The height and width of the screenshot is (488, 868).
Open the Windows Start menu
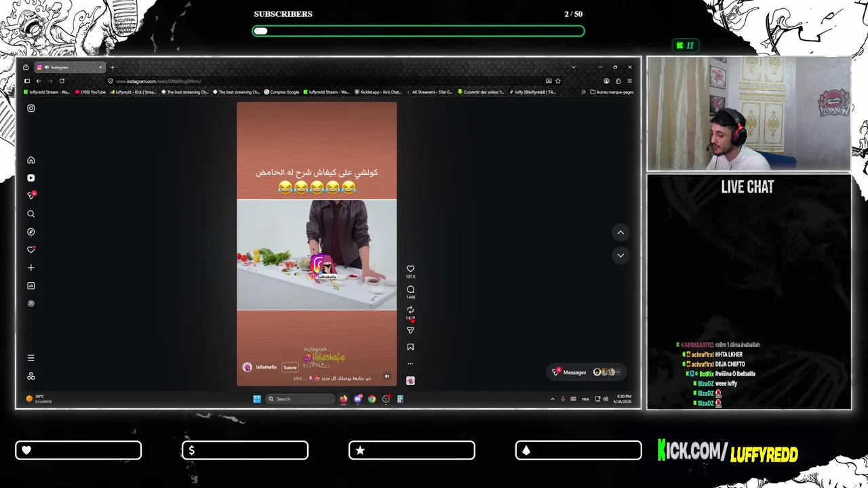point(257,399)
